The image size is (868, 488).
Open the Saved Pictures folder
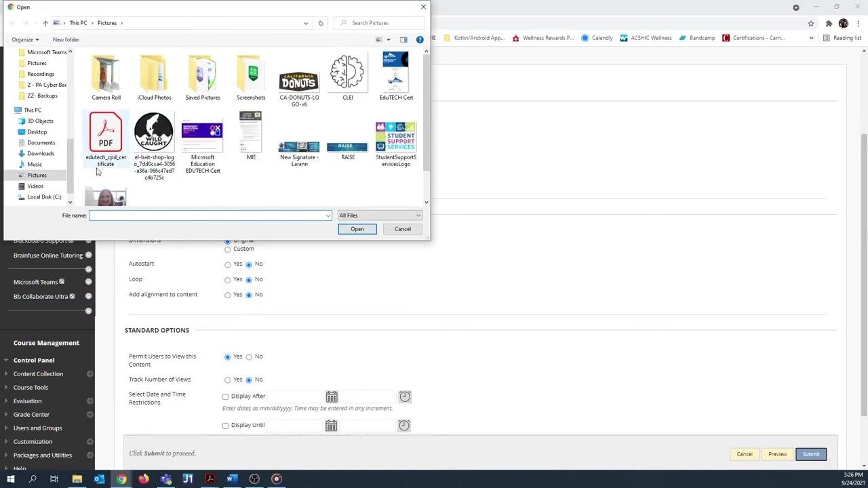pos(203,77)
